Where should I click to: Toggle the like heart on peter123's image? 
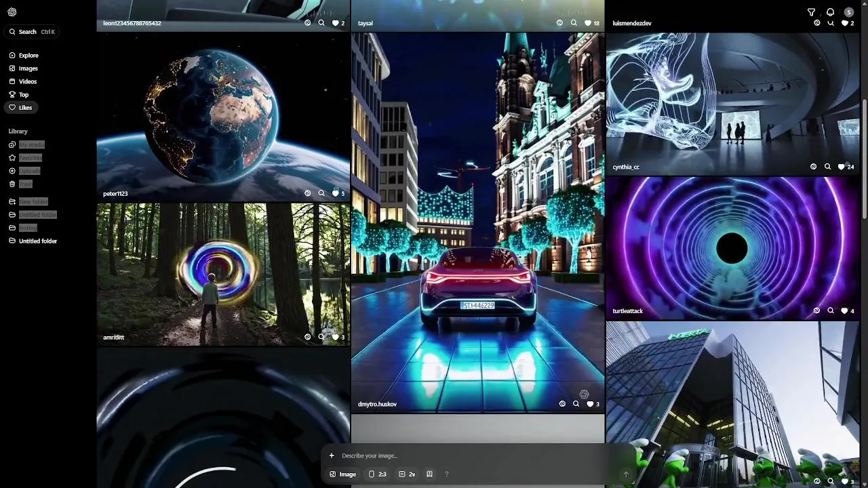click(335, 193)
